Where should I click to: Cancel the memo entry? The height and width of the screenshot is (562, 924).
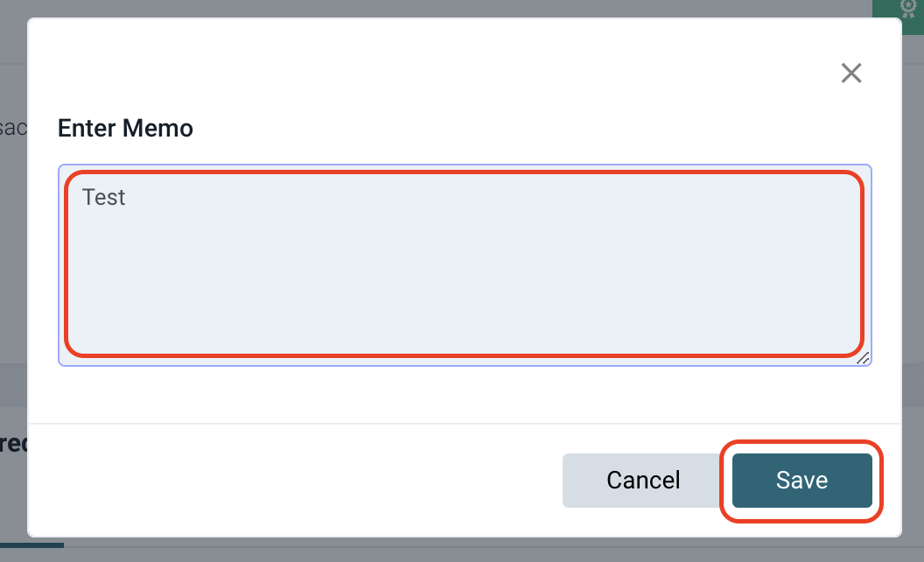point(643,480)
